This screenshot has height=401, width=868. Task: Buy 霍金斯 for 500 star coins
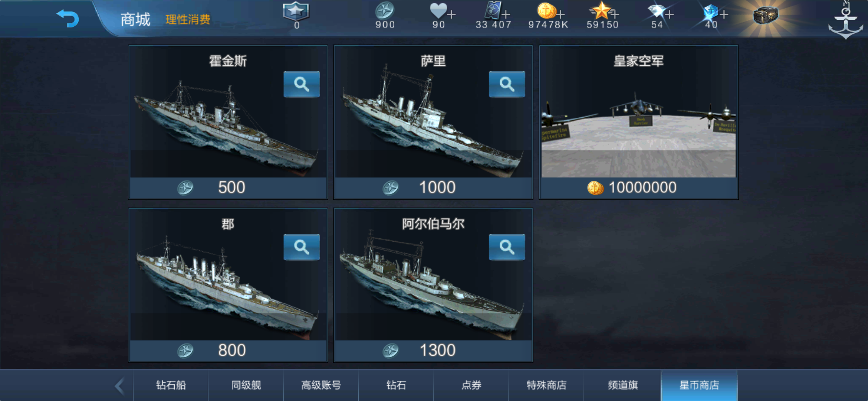tap(228, 188)
